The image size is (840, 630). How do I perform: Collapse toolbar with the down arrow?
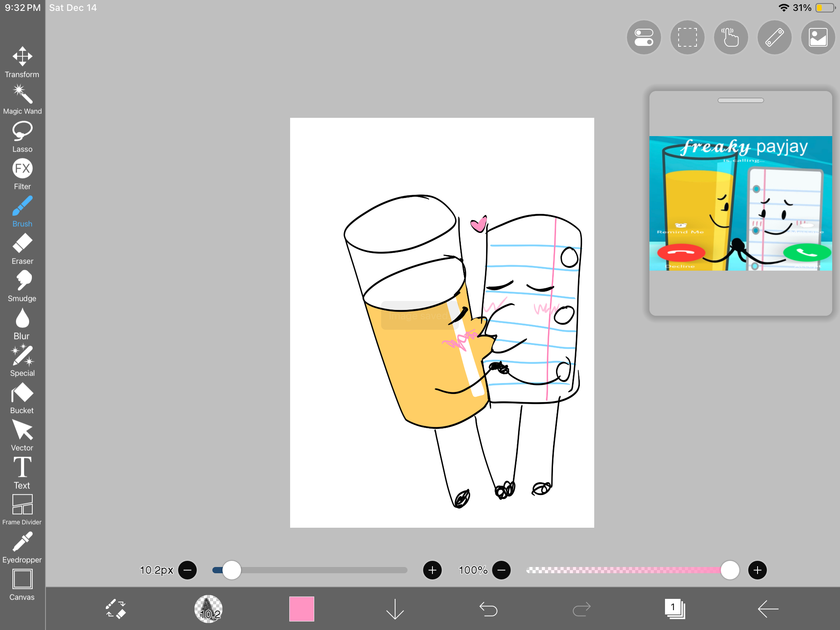[395, 609]
